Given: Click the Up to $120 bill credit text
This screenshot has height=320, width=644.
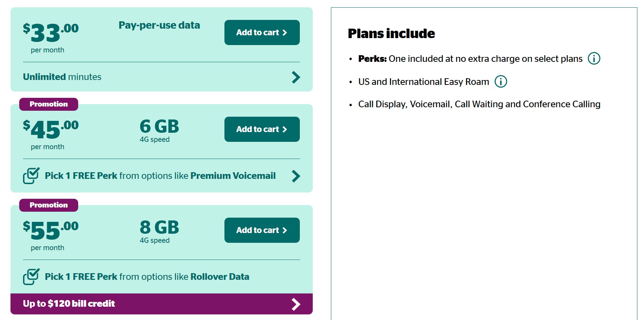Looking at the screenshot, I should click(x=69, y=304).
